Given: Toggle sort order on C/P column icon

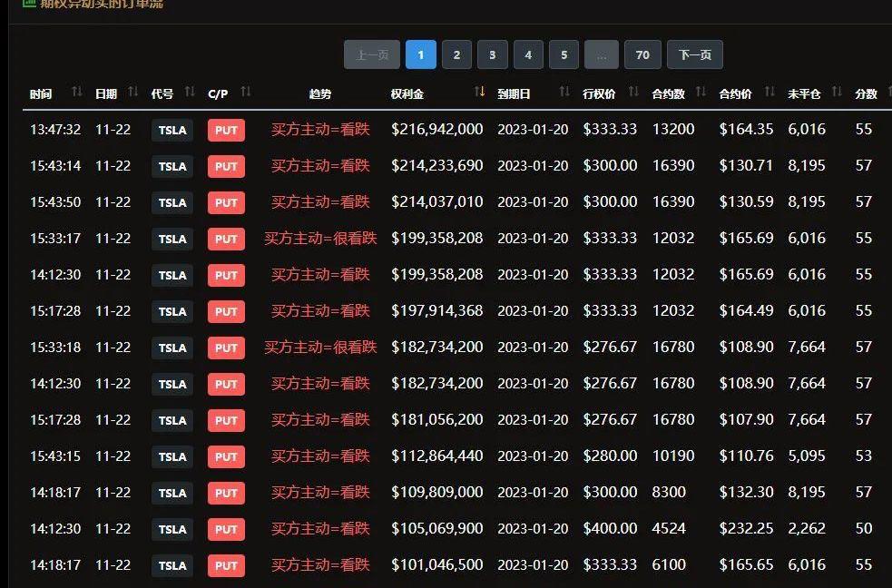Looking at the screenshot, I should coord(246,93).
